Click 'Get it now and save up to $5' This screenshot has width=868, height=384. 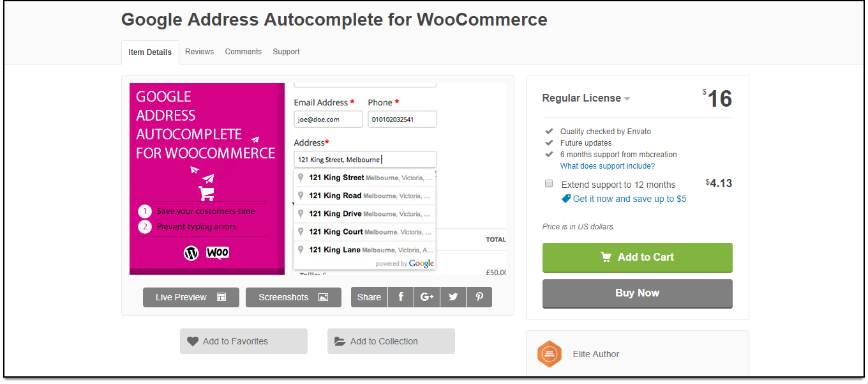point(630,199)
